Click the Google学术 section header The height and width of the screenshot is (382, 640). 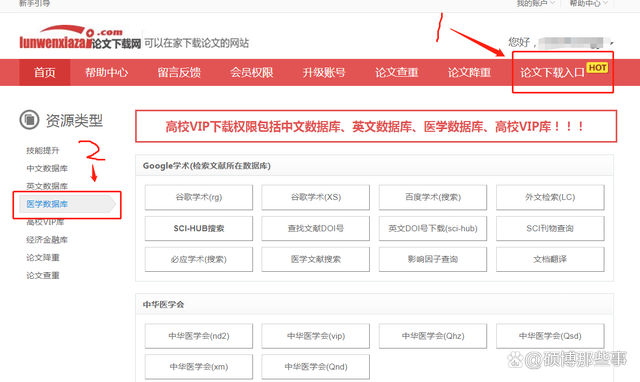207,166
